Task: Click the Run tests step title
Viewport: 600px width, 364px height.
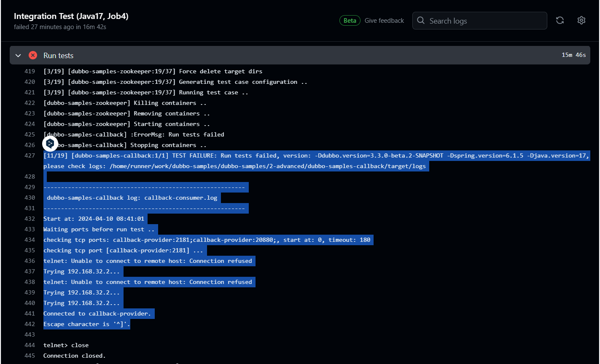Action: pos(58,56)
